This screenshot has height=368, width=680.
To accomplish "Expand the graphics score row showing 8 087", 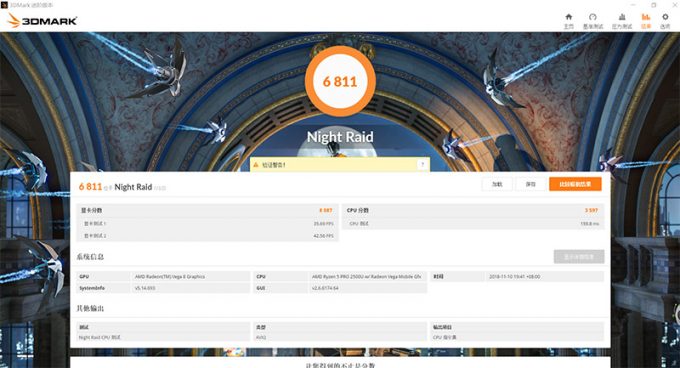I will [x=207, y=210].
